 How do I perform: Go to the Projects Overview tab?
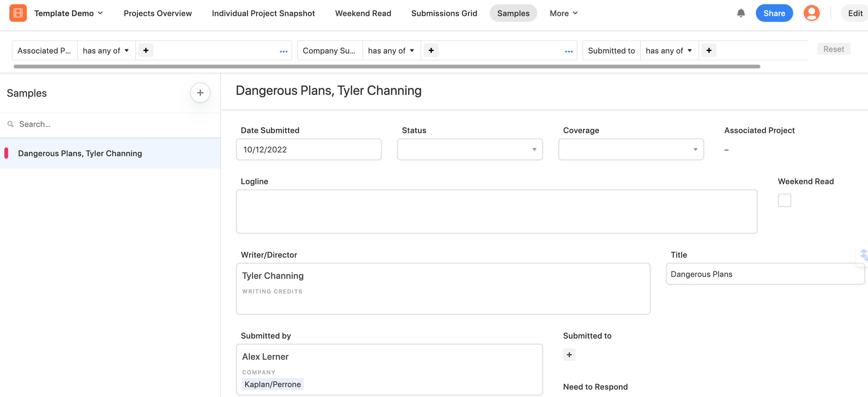pyautogui.click(x=158, y=13)
